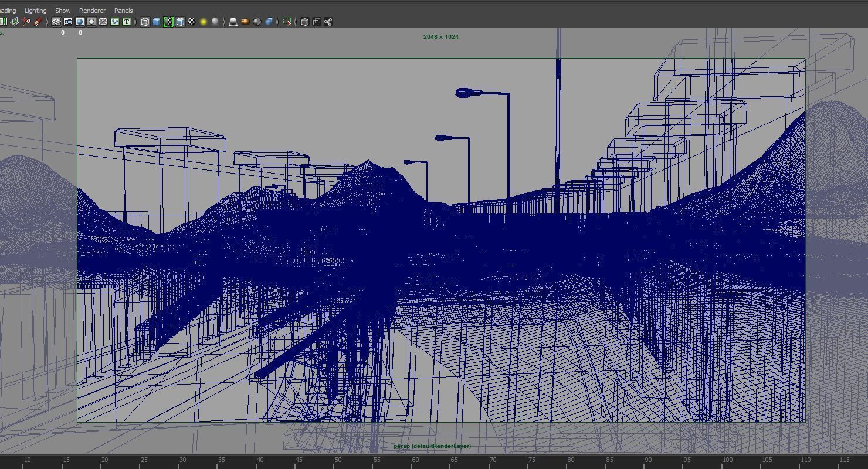Click the motion blur icon
The width and height of the screenshot is (868, 469).
pyautogui.click(x=245, y=22)
